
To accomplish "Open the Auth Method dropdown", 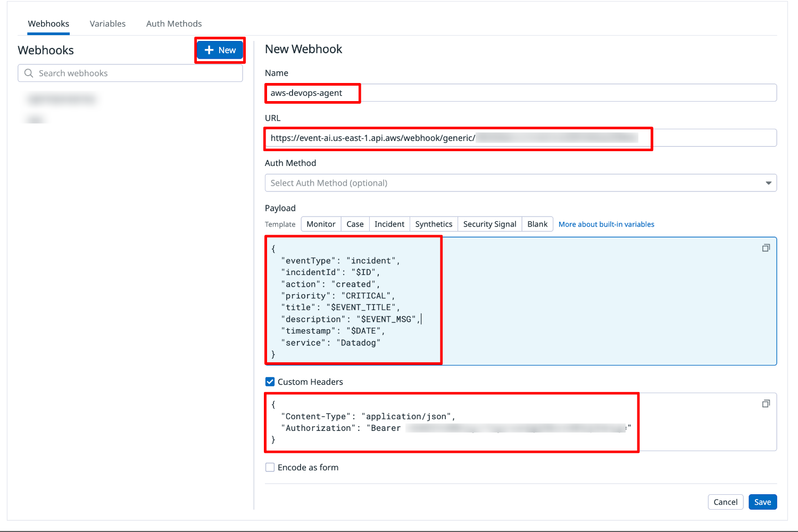I will point(521,183).
